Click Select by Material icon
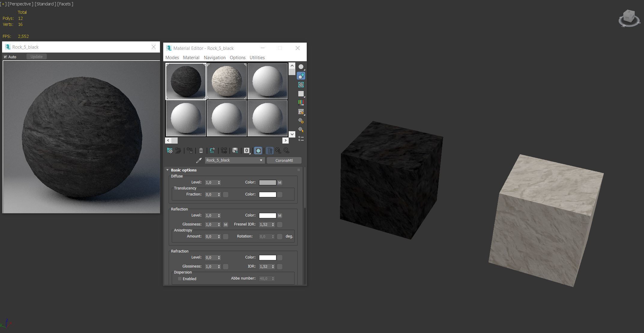The width and height of the screenshot is (644, 333). 301,130
